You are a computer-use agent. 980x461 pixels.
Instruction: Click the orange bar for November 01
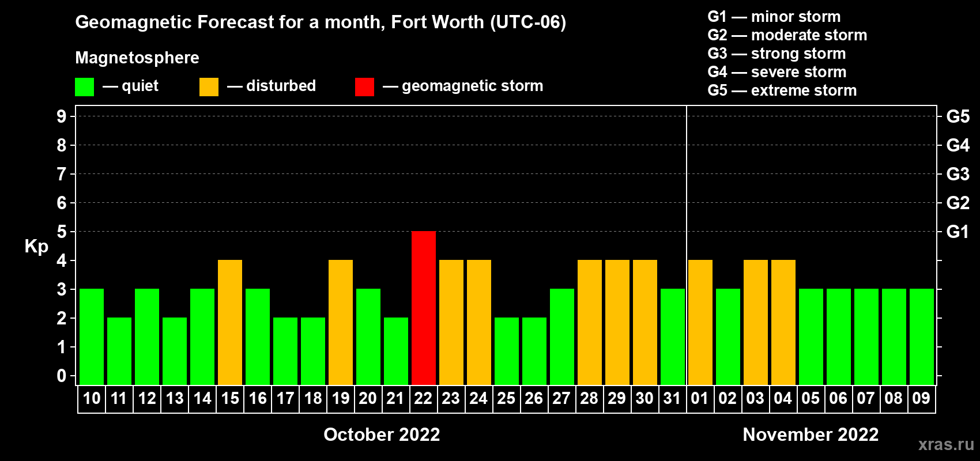700,322
